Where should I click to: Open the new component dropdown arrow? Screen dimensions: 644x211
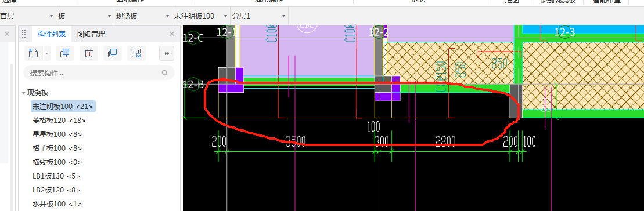(x=46, y=53)
